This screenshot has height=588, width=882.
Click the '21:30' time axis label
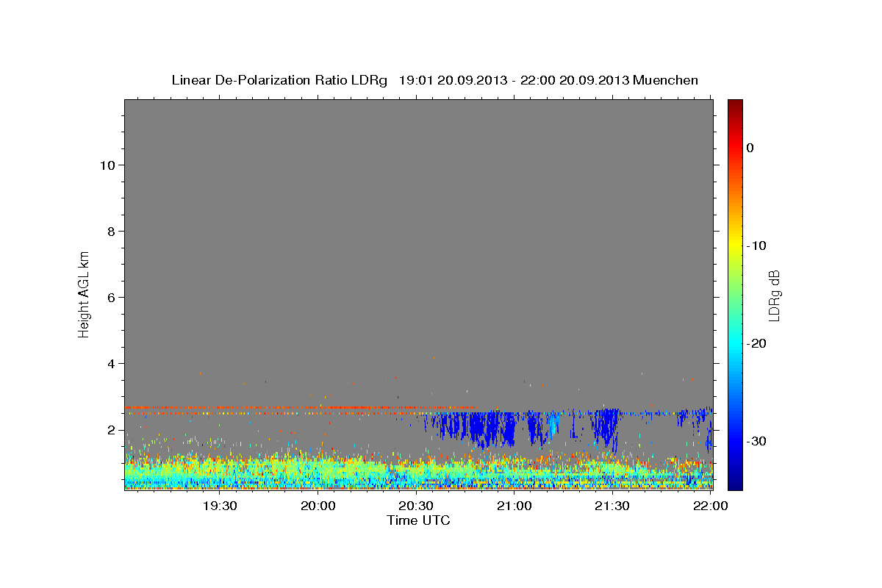pyautogui.click(x=612, y=506)
